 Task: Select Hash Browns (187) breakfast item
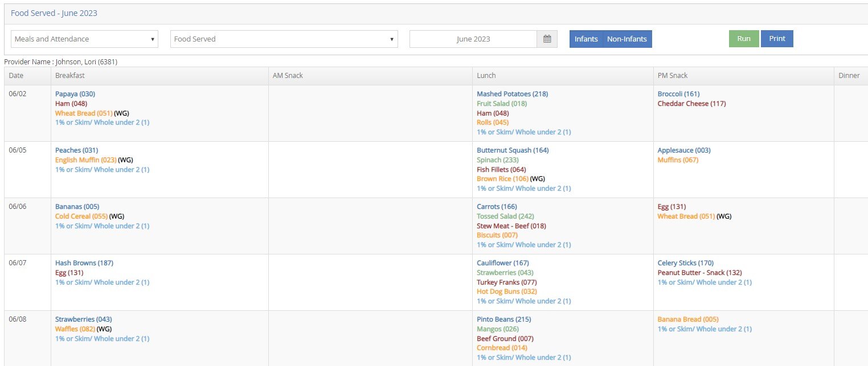point(84,263)
